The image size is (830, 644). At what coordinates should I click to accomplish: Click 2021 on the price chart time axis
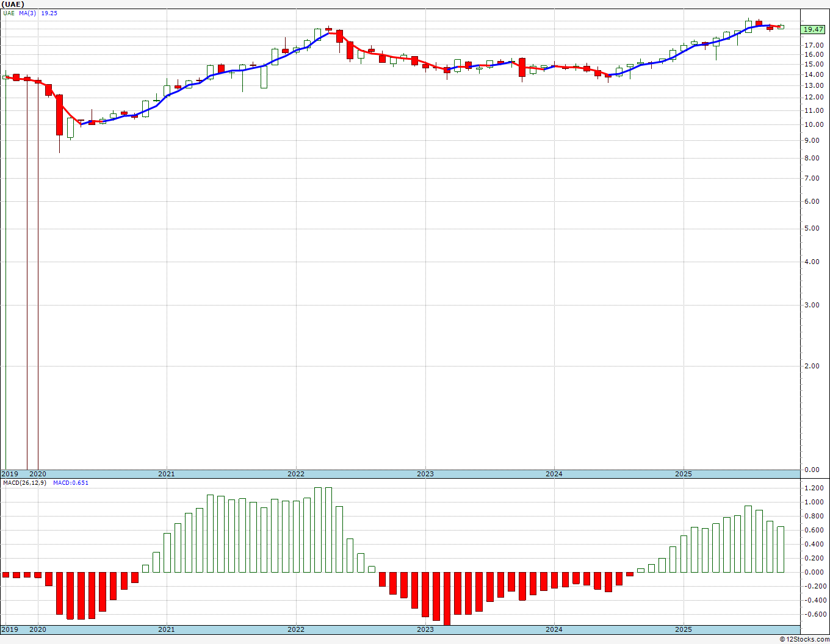coord(167,474)
